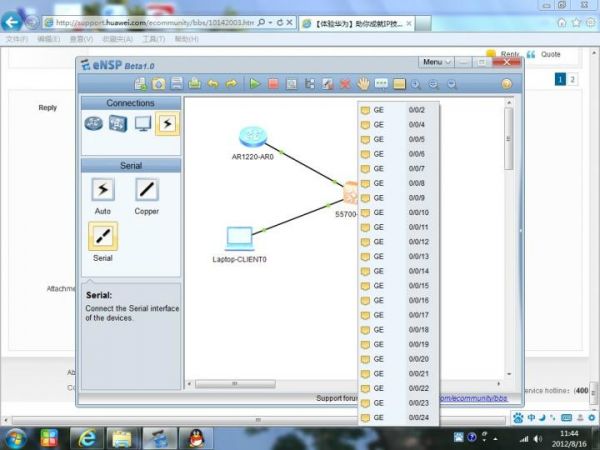600x450 pixels.
Task: Select port GE 0/0/7 from list
Action: [x=398, y=169]
